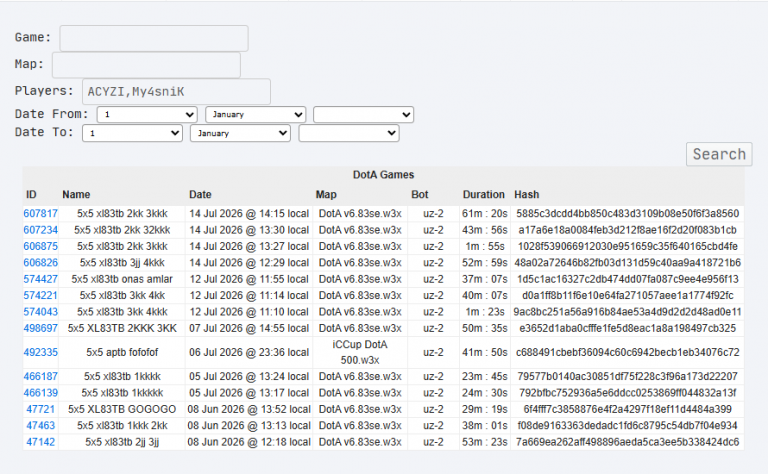Open the Date To year dropdown
768x474 pixels.
349,133
